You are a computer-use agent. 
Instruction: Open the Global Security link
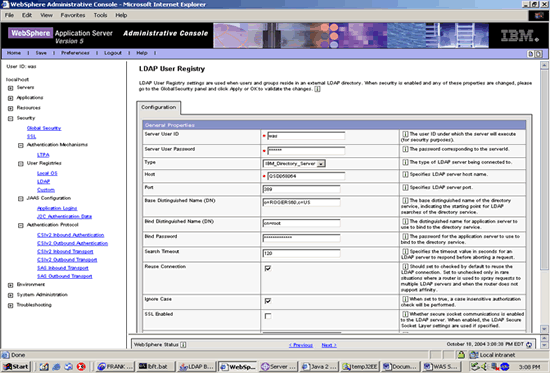click(x=44, y=128)
